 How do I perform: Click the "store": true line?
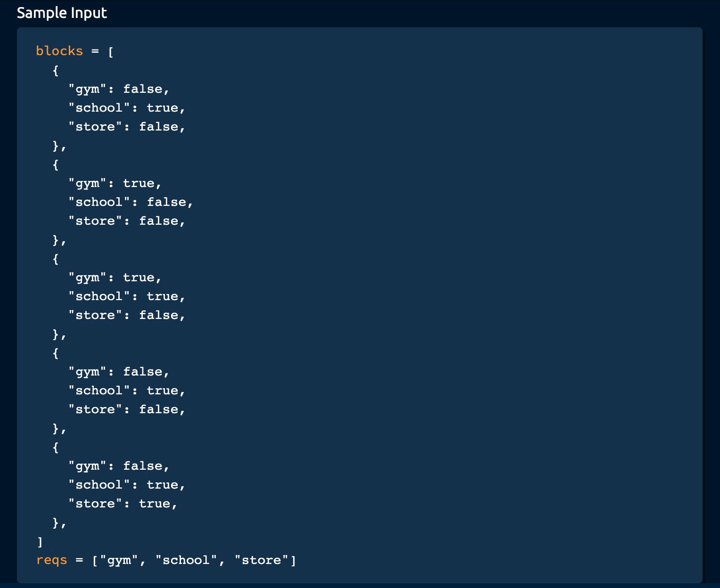coord(123,504)
